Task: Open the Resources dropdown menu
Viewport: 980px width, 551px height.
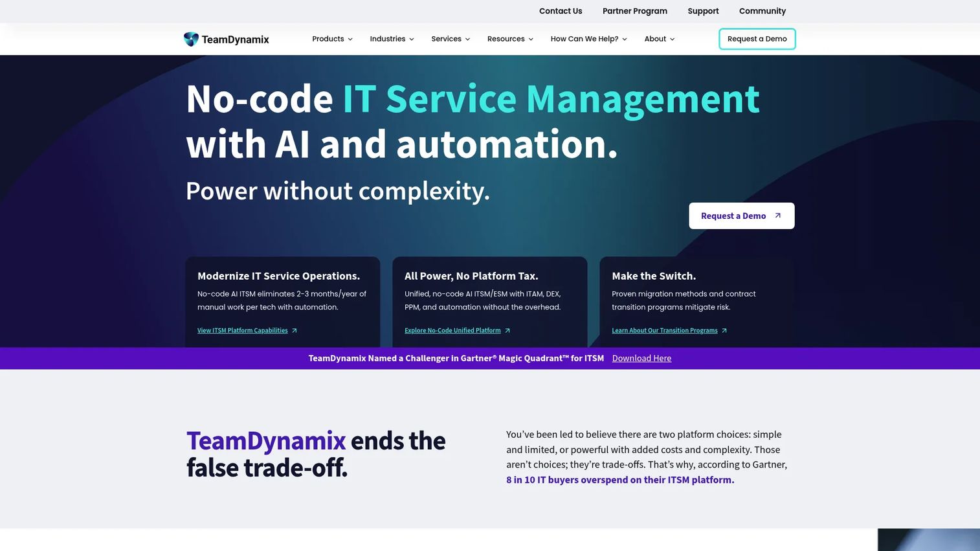Action: (510, 39)
